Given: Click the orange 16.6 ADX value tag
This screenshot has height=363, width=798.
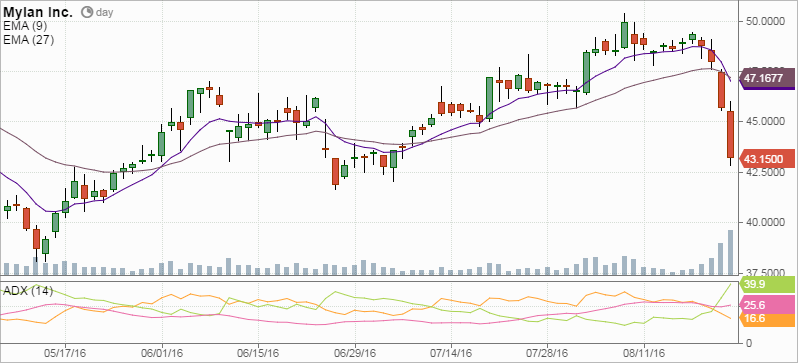Looking at the screenshot, I should coord(768,319).
